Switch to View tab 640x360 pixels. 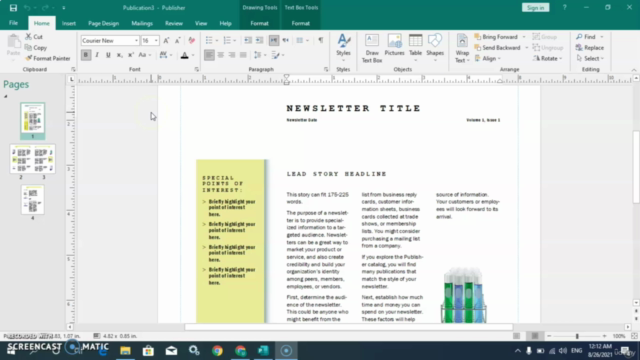201,23
